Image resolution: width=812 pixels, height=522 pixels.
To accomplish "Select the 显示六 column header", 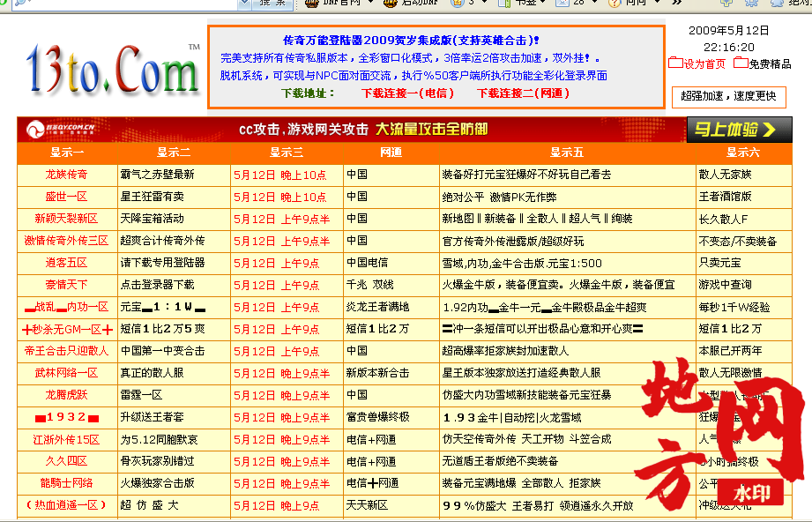I will click(743, 153).
